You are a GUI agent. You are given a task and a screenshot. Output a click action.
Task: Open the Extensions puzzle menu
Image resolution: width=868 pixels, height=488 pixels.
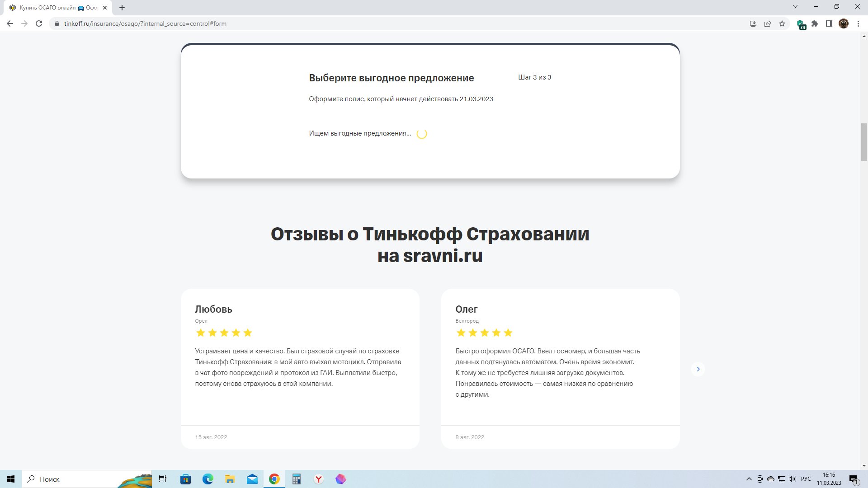pyautogui.click(x=815, y=23)
